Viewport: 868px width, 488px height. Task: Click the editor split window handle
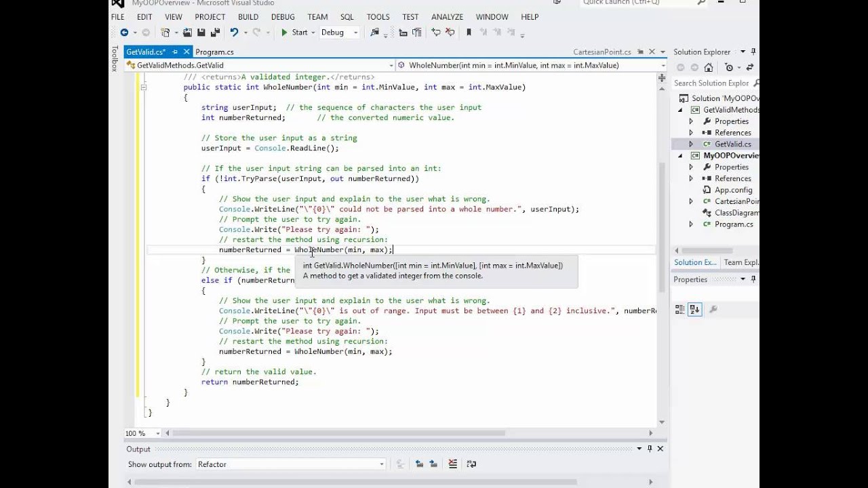[663, 77]
